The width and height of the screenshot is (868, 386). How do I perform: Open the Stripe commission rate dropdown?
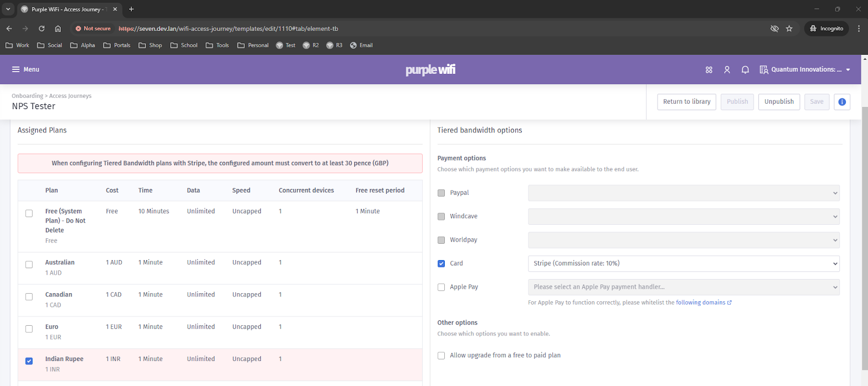[684, 263]
